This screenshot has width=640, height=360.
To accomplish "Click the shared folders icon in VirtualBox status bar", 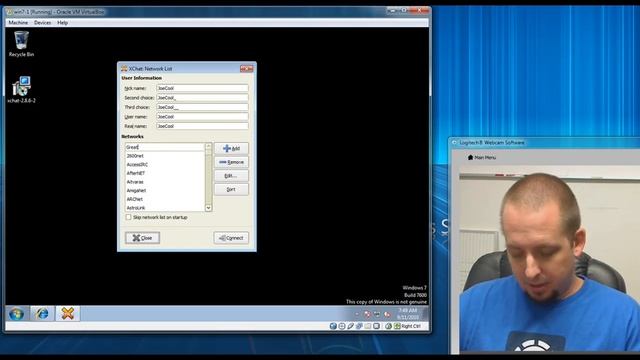I will pyautogui.click(x=368, y=326).
